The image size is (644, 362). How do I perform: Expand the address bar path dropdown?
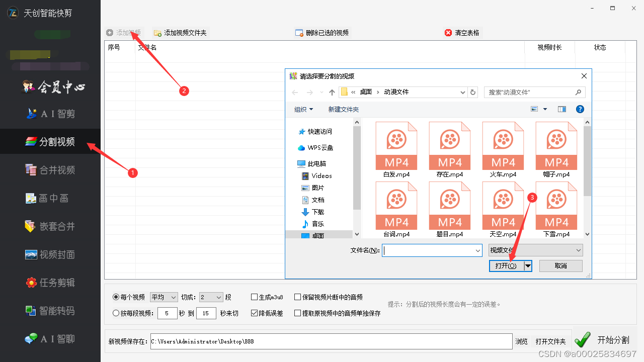[463, 93]
